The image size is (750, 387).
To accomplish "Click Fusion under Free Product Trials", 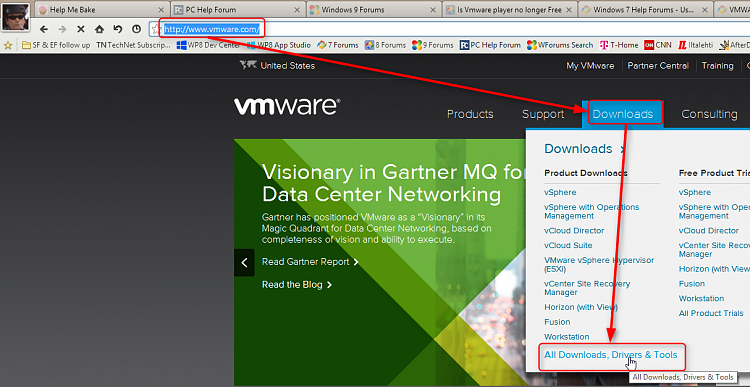I will pos(692,284).
